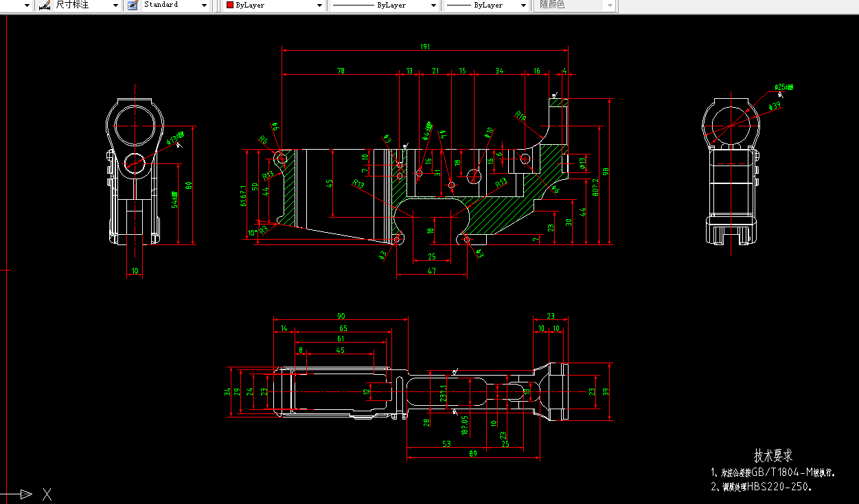Select the 技术要求 heading text

pos(773,456)
